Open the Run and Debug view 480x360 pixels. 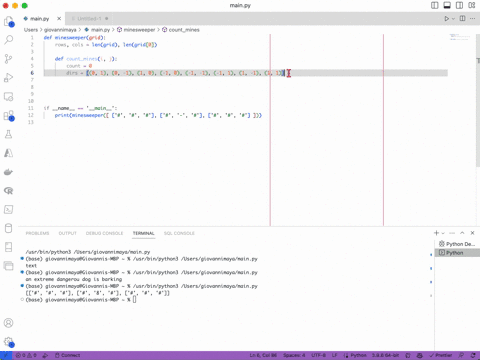point(9,78)
